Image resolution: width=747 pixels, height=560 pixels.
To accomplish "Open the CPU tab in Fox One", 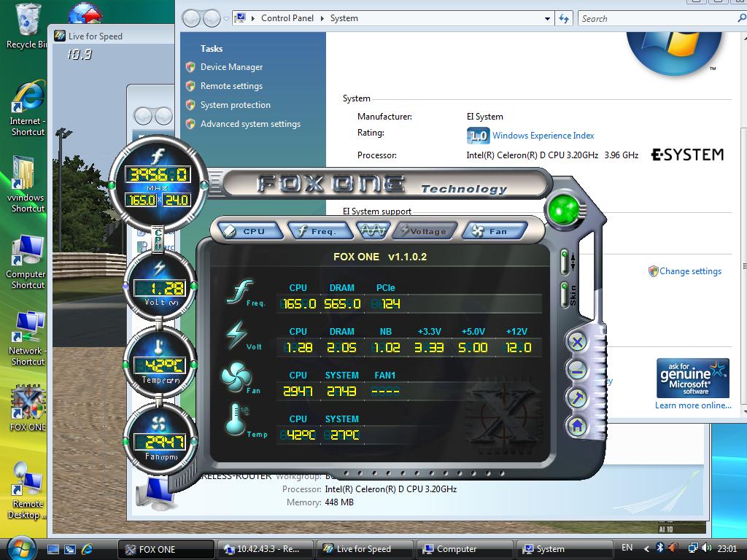I will tap(251, 231).
